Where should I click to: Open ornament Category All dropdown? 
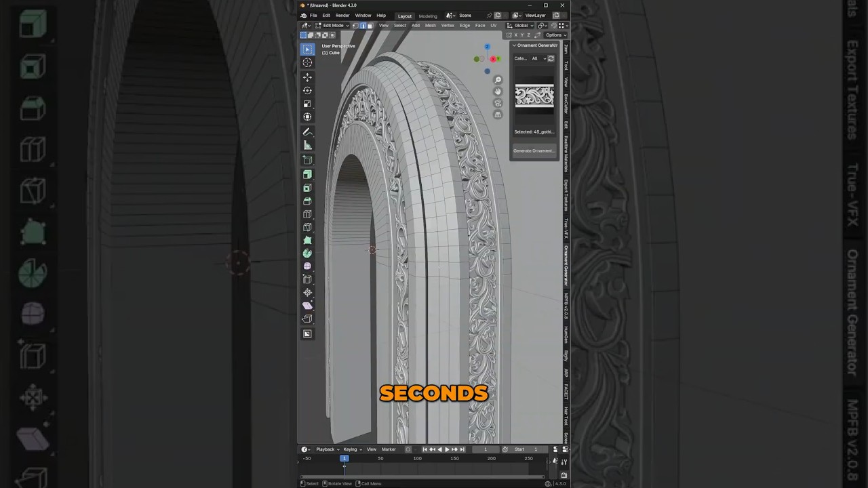(538, 58)
